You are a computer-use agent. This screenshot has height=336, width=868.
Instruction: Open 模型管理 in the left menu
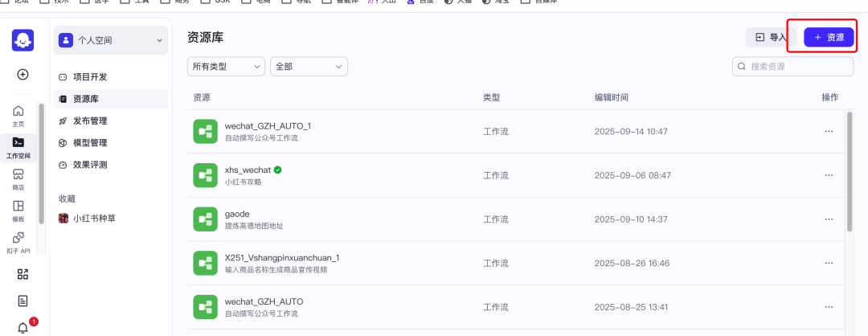[x=111, y=143]
